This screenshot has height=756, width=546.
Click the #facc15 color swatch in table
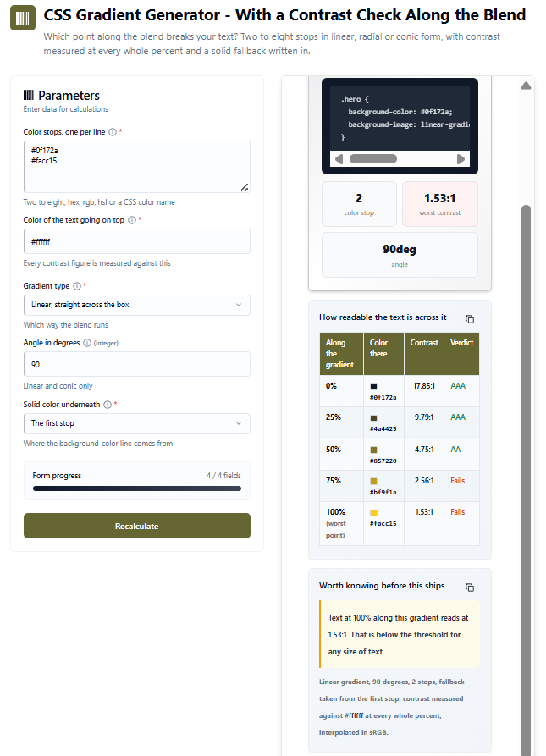click(373, 513)
